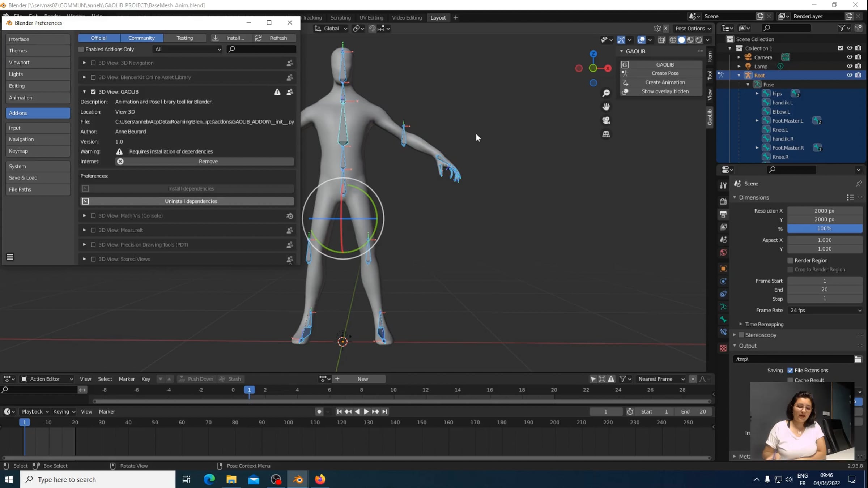
Task: Open the add-on category dropdown showing All
Action: point(187,49)
